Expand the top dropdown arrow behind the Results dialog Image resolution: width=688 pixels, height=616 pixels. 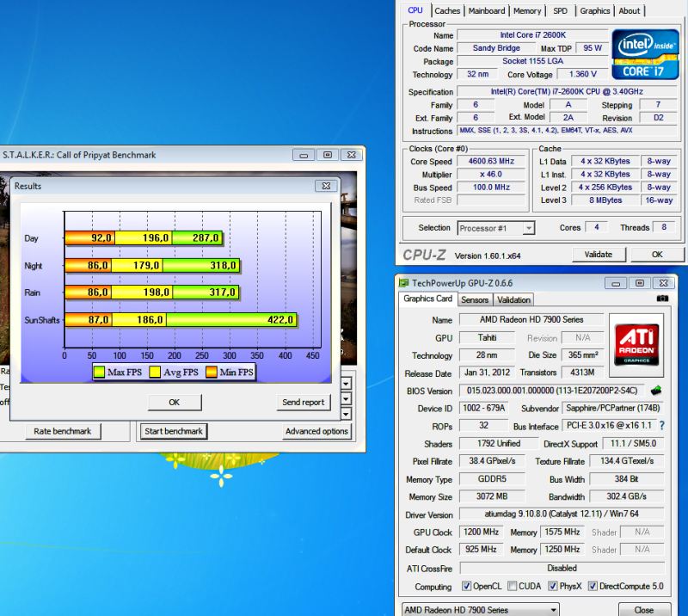(x=347, y=384)
